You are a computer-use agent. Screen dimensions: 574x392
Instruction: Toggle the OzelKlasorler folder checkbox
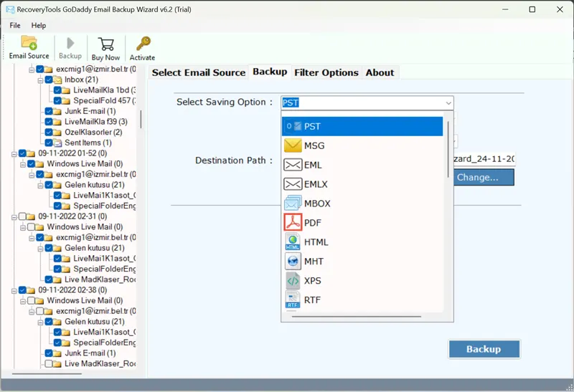(48, 133)
